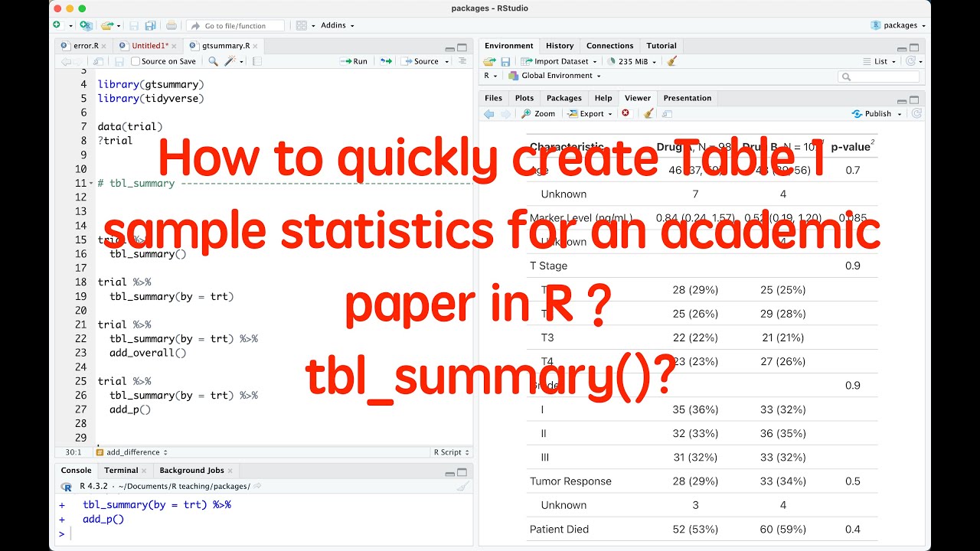Switch to the Packages tab
980x551 pixels.
[564, 98]
